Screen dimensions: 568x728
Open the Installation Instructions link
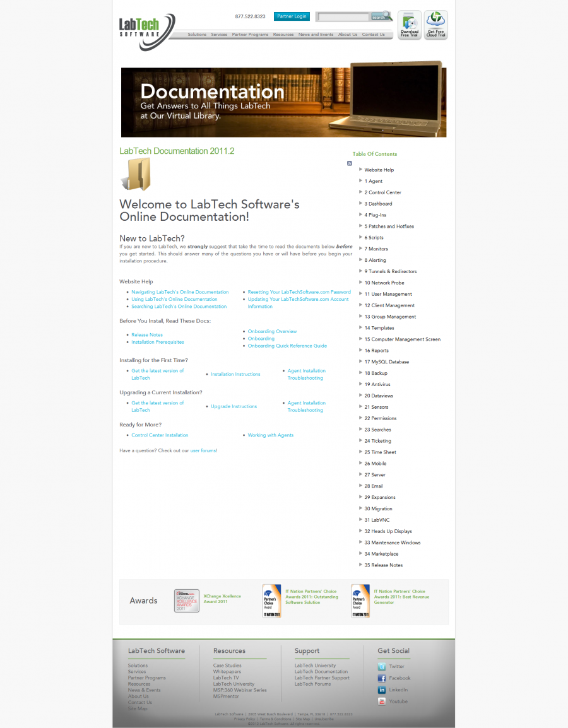[235, 374]
